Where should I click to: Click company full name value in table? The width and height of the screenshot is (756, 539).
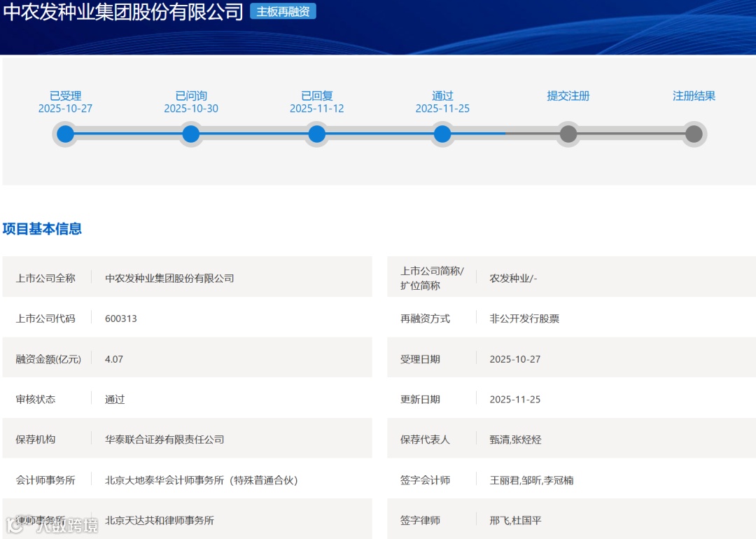(x=169, y=278)
